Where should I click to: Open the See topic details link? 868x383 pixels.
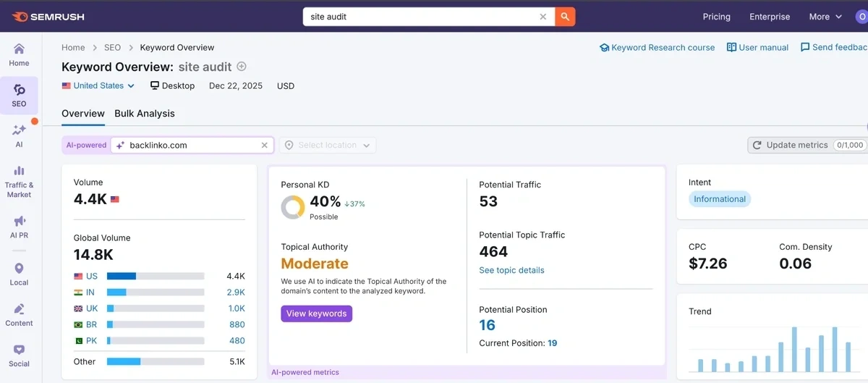coord(511,270)
